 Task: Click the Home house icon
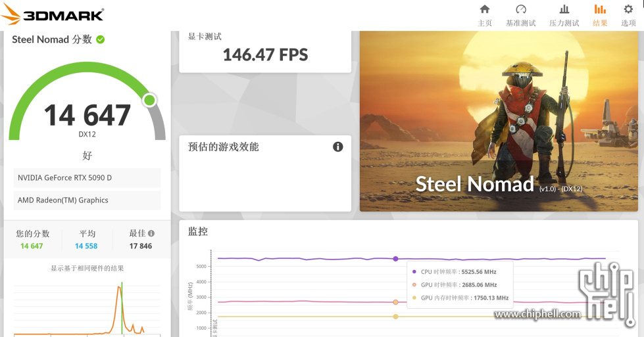point(485,9)
